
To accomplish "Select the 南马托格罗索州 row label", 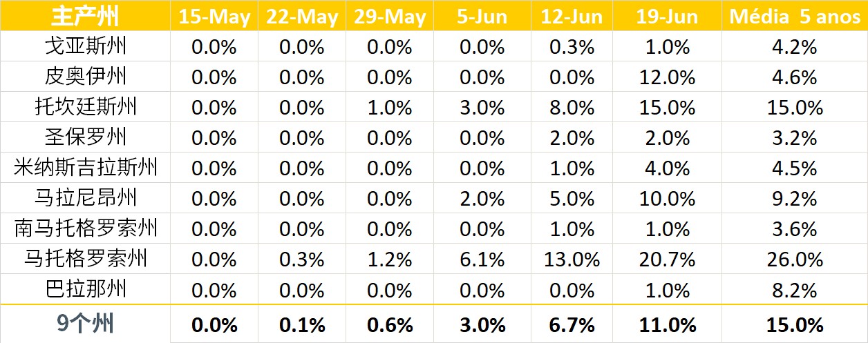I will pos(86,227).
